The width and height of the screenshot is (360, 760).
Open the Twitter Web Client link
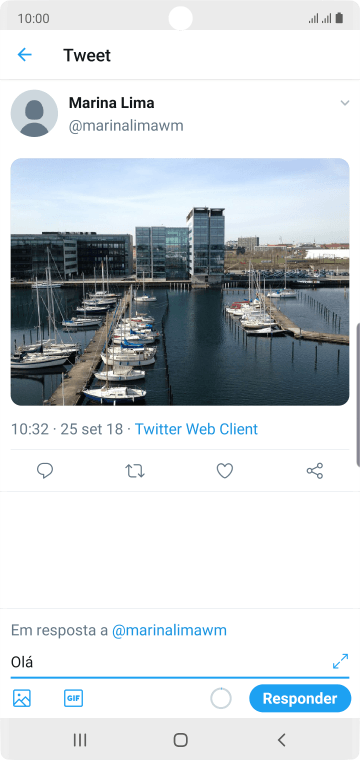point(196,429)
